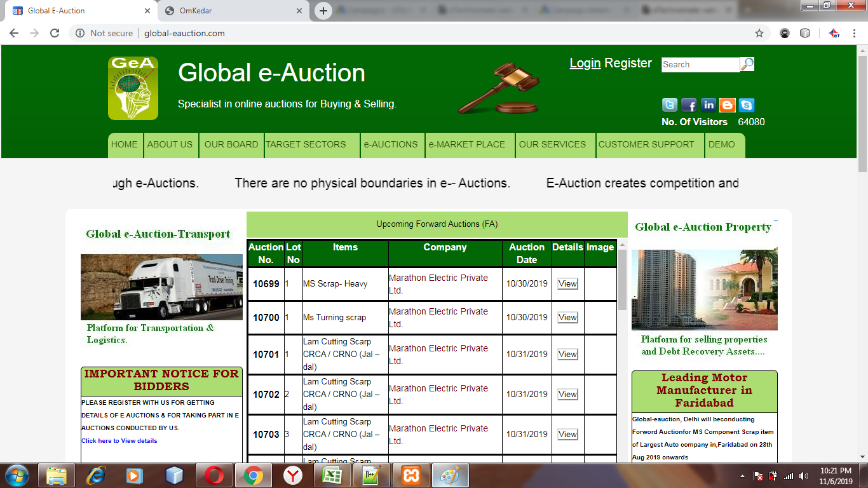
Task: Click 'Upcoming Forward Auctions (FA)' header
Action: 437,224
